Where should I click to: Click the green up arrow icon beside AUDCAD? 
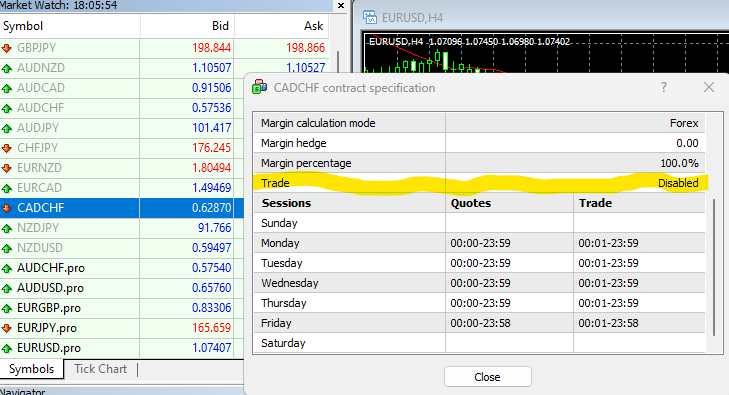[7, 88]
